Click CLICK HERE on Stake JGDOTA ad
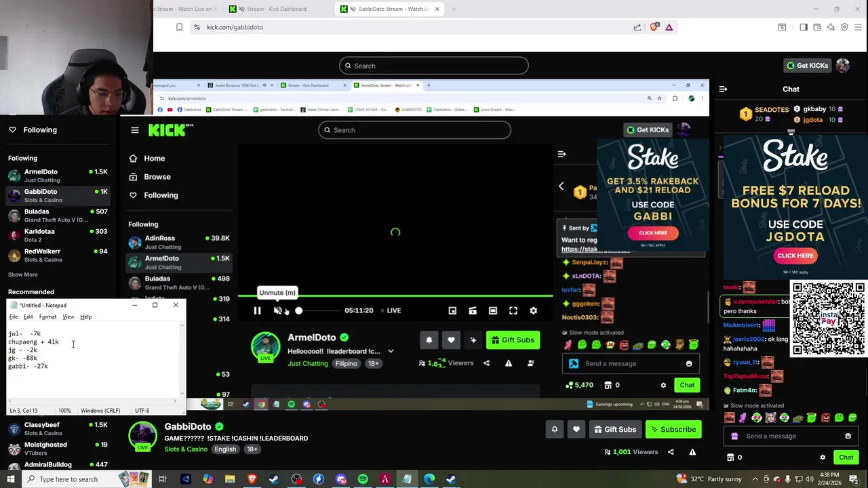This screenshot has height=488, width=868. coord(795,256)
